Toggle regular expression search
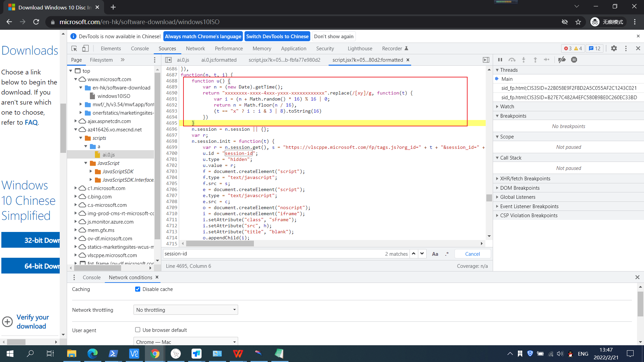This screenshot has width=644, height=362. 447,254
